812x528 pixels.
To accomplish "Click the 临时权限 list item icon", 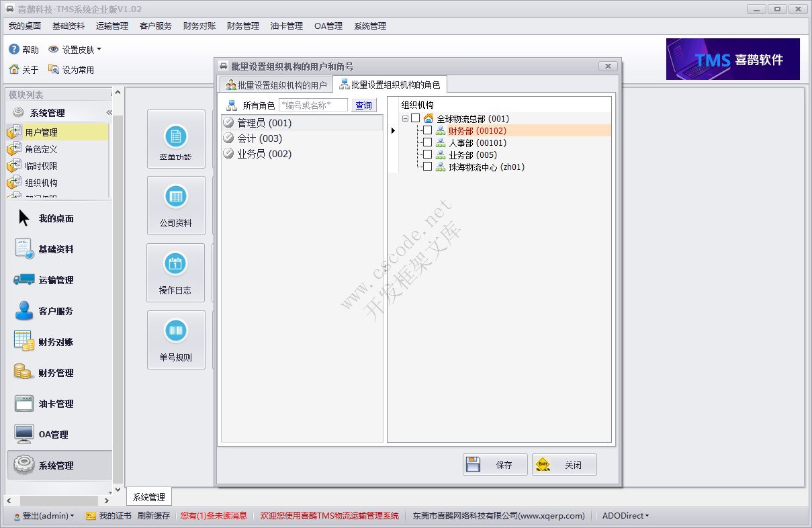I will 14,166.
